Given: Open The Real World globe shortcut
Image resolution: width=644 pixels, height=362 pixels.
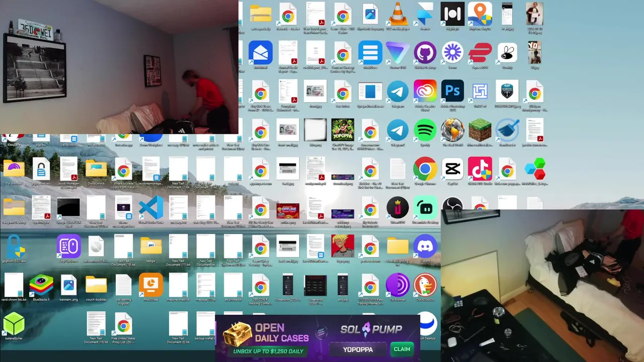Looking at the screenshot, I should click(x=452, y=130).
